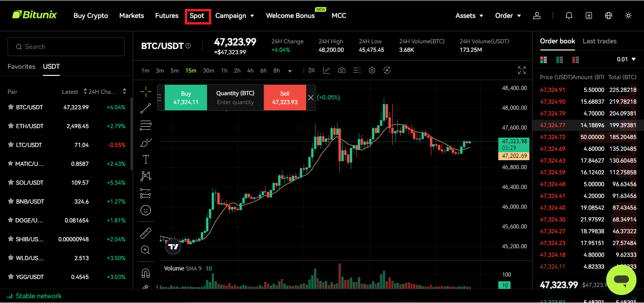Open the chat support bubble

pos(621,280)
